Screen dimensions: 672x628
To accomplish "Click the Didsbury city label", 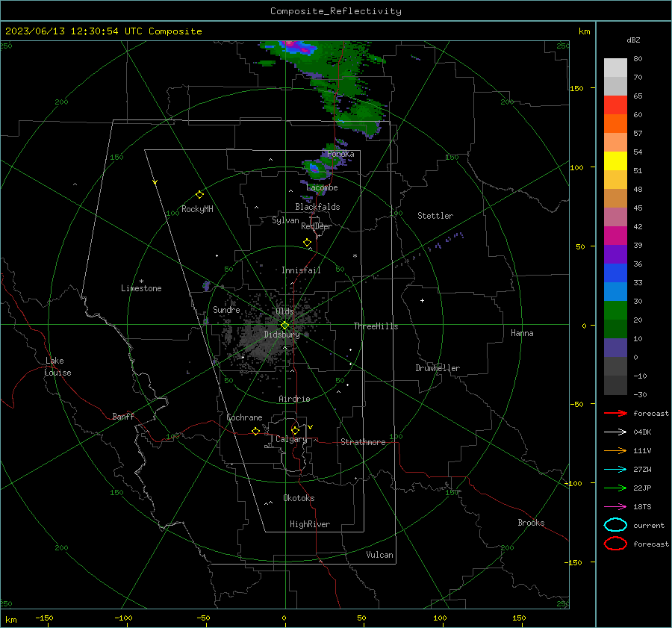I will (x=281, y=335).
